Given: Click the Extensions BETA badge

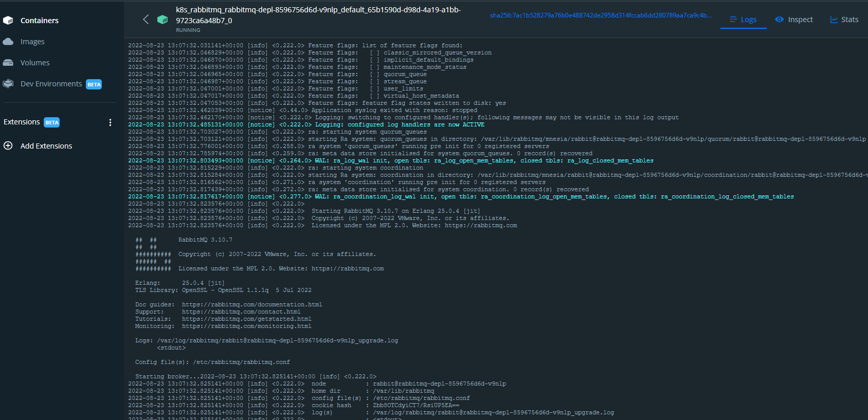Looking at the screenshot, I should 51,122.
